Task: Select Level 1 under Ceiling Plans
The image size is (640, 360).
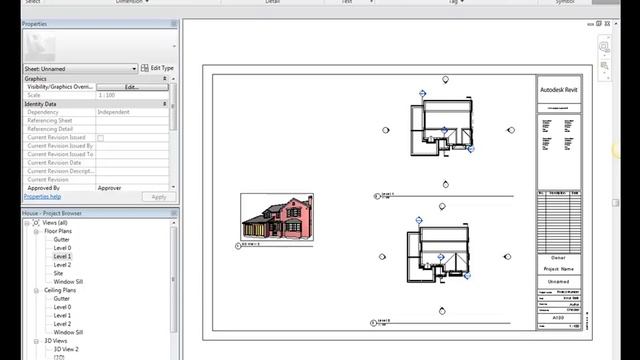Action: tap(62, 316)
